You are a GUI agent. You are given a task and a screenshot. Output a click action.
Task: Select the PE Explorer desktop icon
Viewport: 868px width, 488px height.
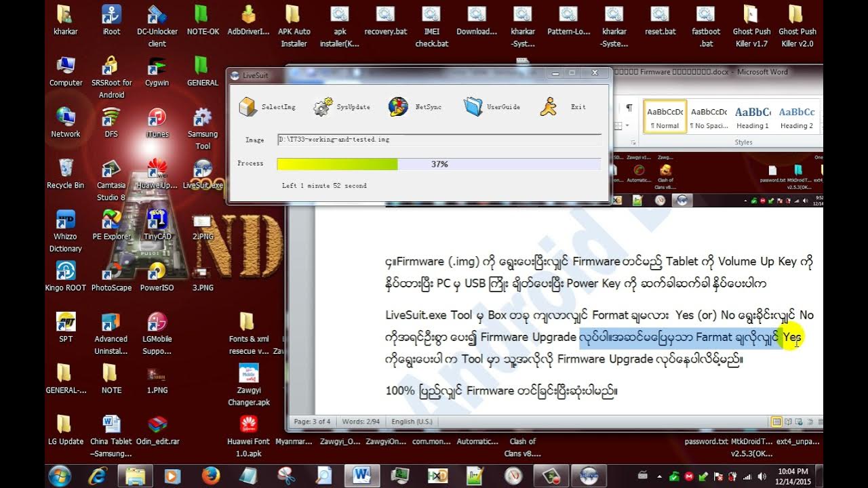click(111, 225)
